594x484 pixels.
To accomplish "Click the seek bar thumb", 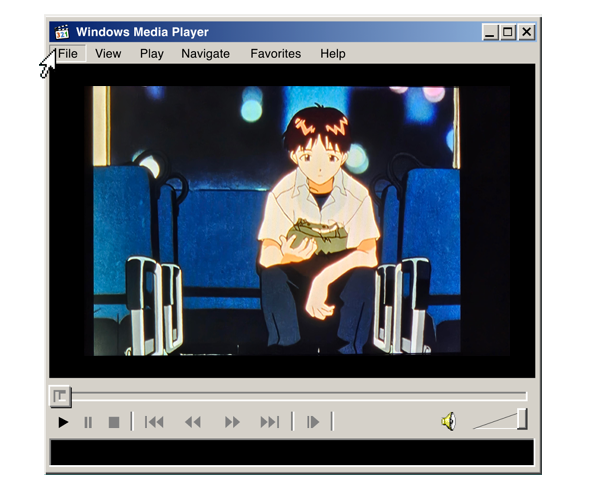I will 60,397.
